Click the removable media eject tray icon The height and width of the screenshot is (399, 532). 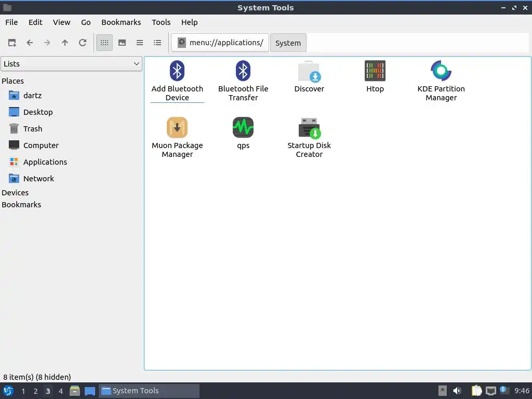click(x=443, y=391)
